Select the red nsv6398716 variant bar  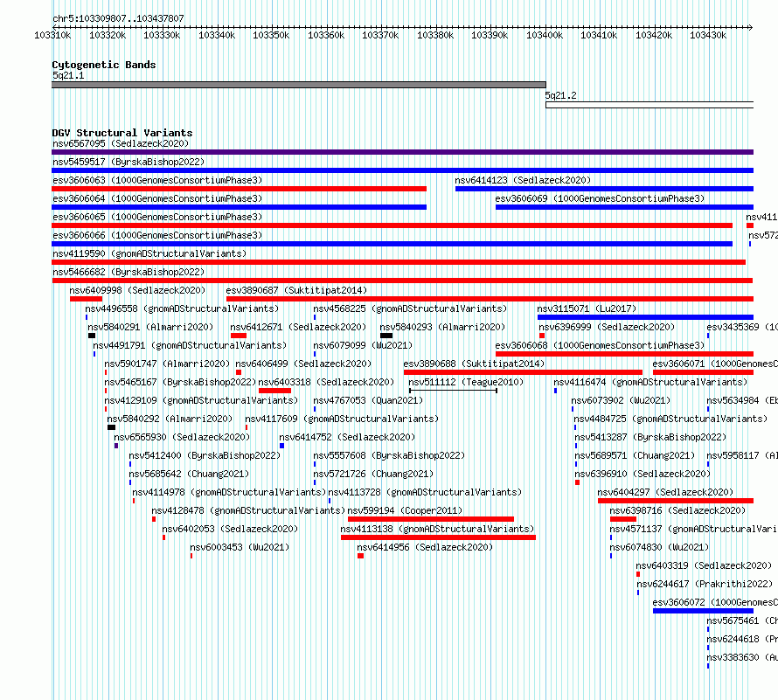coord(623,519)
